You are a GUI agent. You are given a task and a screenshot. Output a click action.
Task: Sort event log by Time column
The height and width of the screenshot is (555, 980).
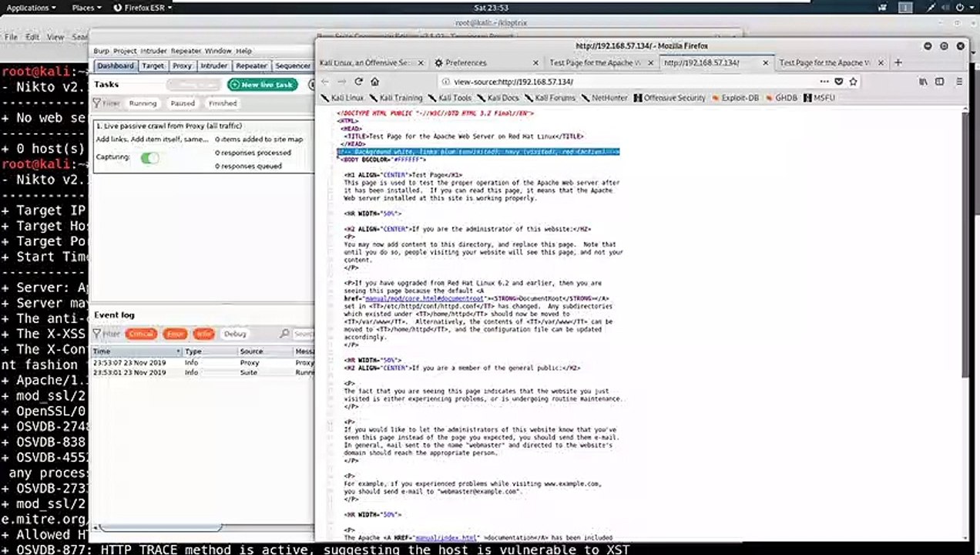point(136,351)
